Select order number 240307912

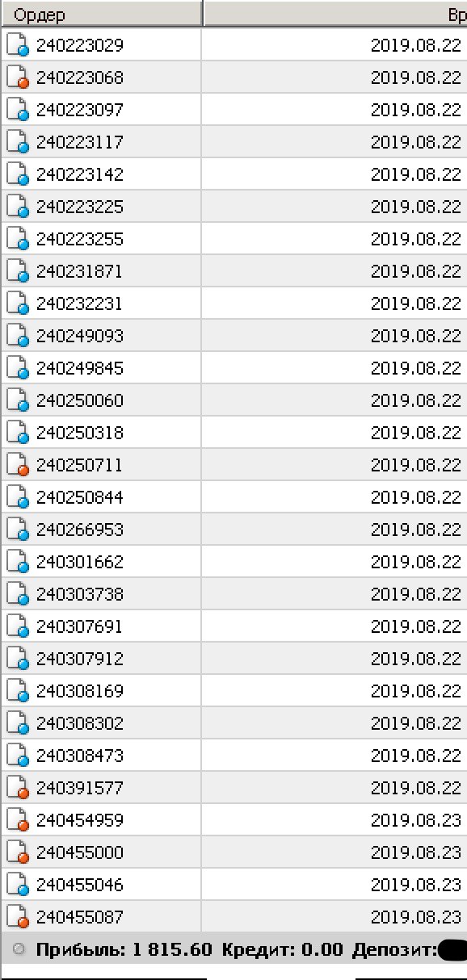(x=80, y=659)
